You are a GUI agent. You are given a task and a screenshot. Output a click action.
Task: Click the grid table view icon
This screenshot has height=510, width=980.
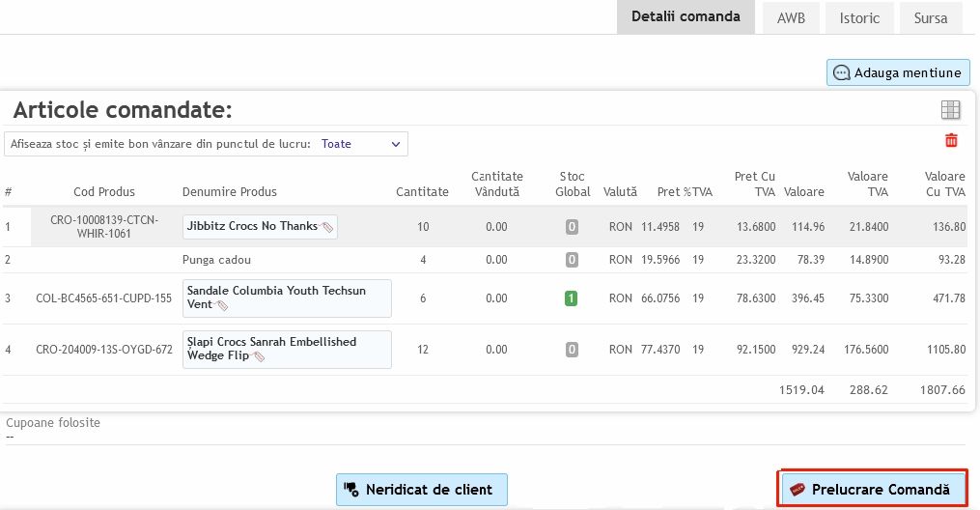click(950, 110)
